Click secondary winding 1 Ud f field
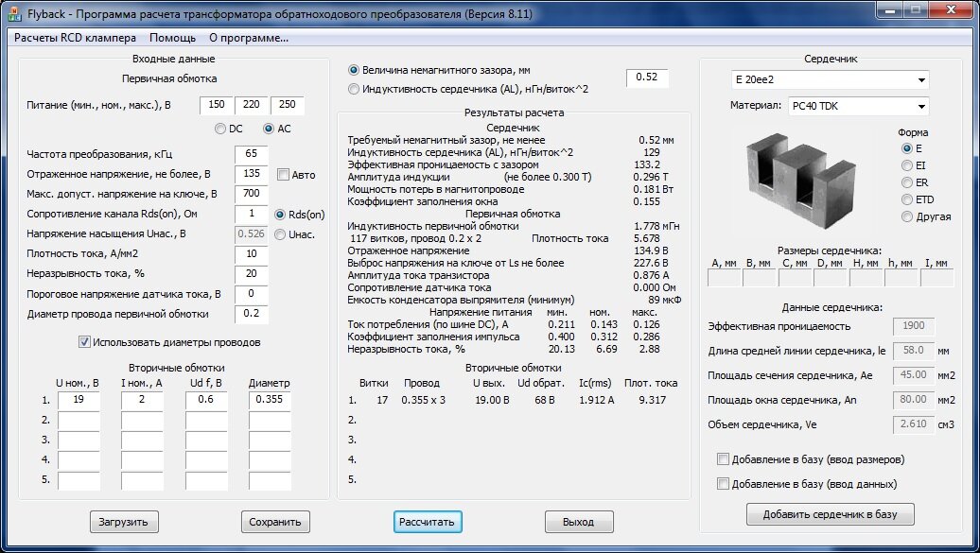The height and width of the screenshot is (553, 980). pyautogui.click(x=206, y=400)
